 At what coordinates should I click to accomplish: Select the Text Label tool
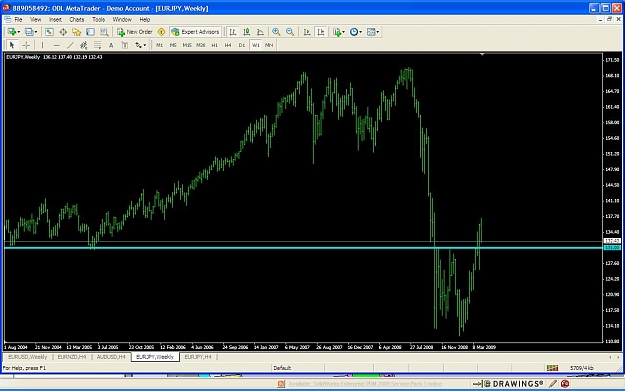(125, 45)
